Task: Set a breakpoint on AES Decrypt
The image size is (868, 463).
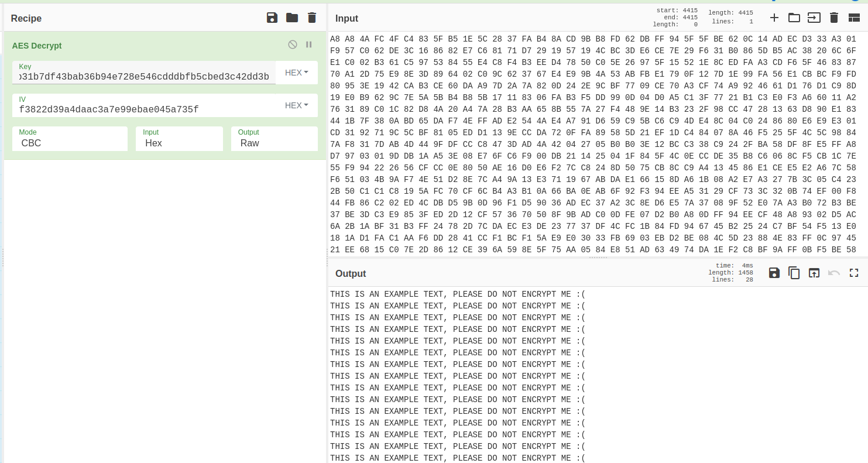Action: 309,44
